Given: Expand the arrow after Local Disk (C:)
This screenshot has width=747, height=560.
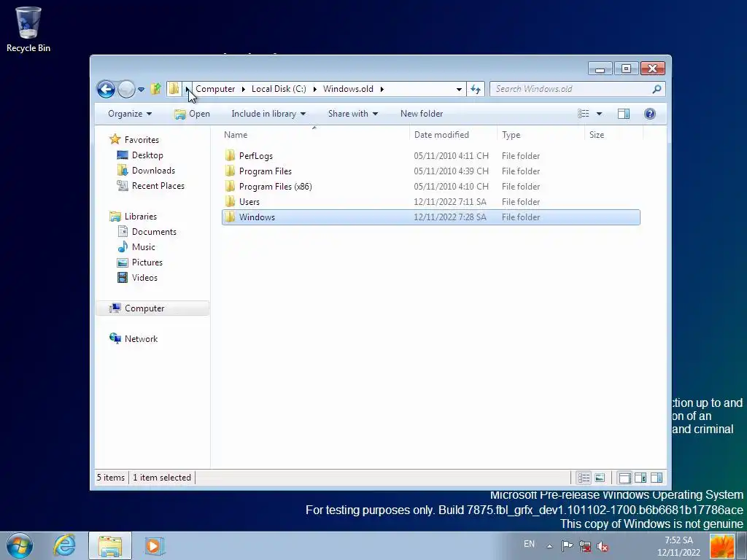Looking at the screenshot, I should pyautogui.click(x=315, y=89).
